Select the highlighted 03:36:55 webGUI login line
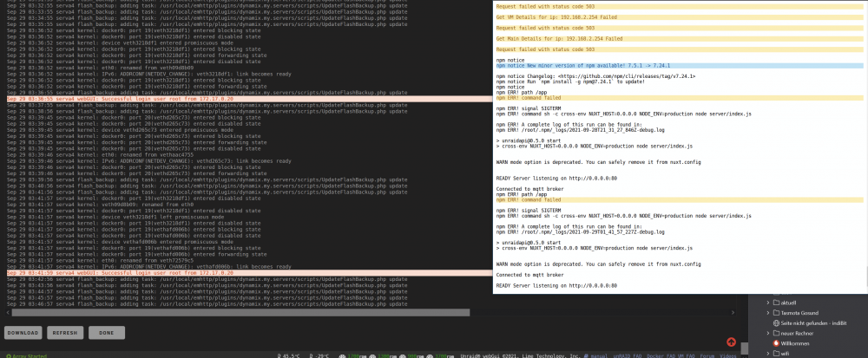Image resolution: width=868 pixels, height=358 pixels. coord(249,99)
